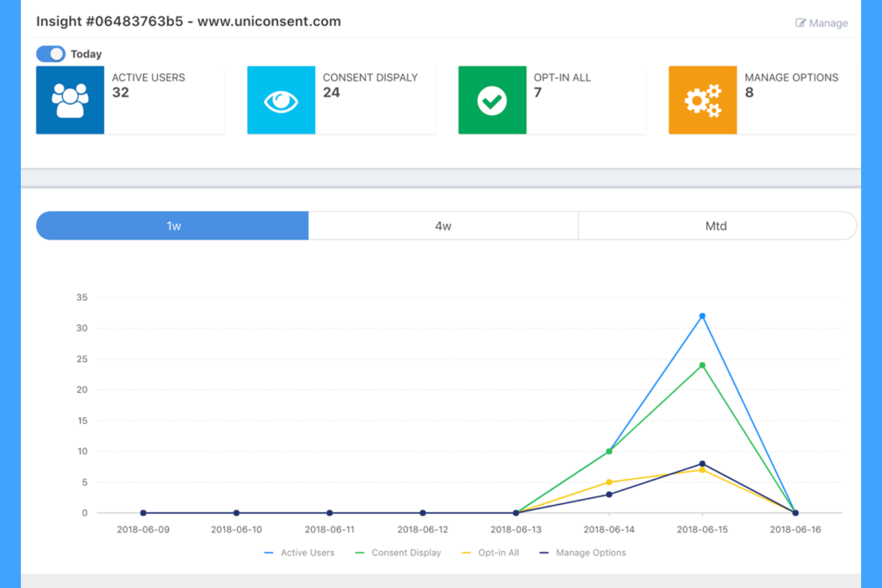Open the Manage Options gears icon

(703, 99)
